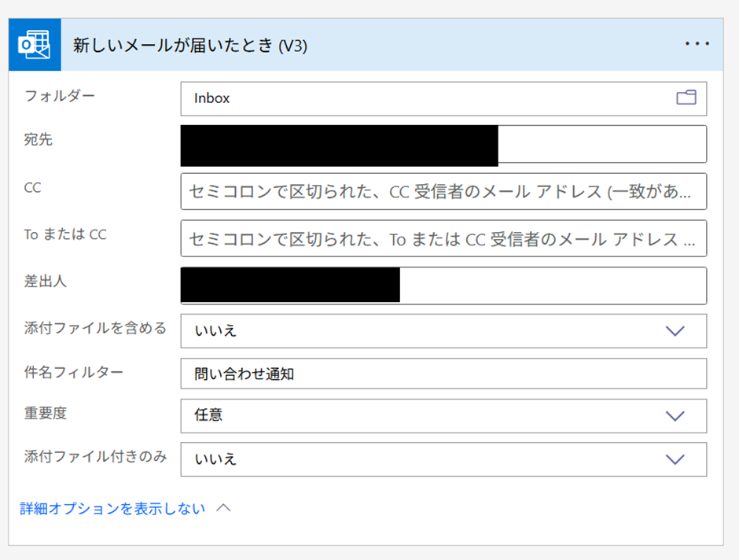Click the Outlook connector icon in header
Screen dimensions: 739x560
coord(35,45)
